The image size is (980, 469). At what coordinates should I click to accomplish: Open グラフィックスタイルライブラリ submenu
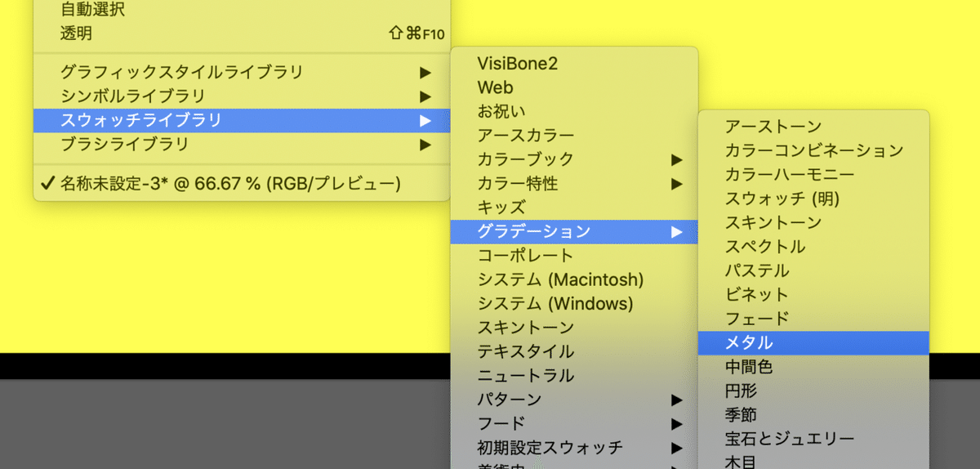click(242, 72)
